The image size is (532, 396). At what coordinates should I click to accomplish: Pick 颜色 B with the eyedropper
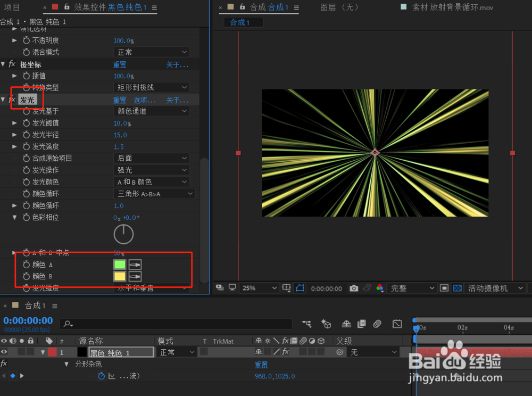pos(135,276)
